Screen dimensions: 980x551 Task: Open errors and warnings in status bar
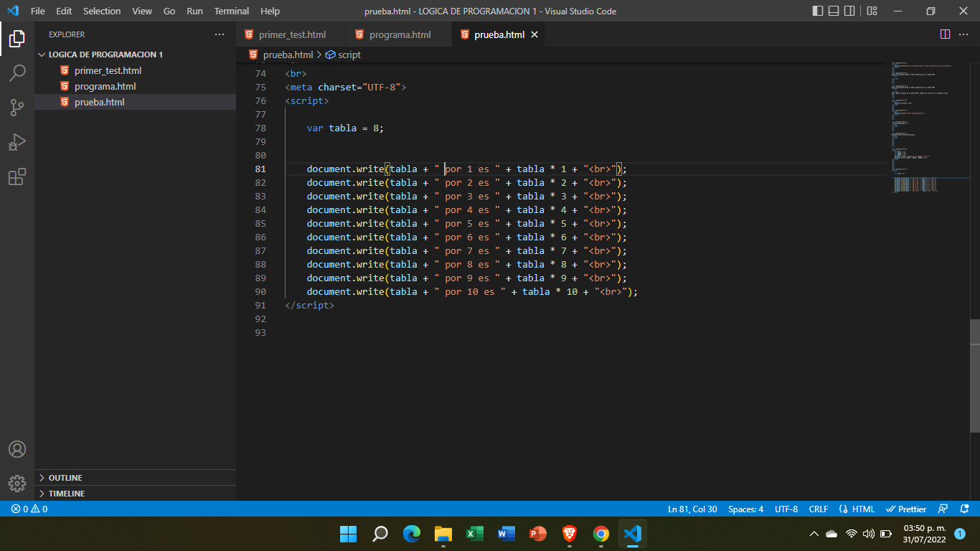click(29, 509)
